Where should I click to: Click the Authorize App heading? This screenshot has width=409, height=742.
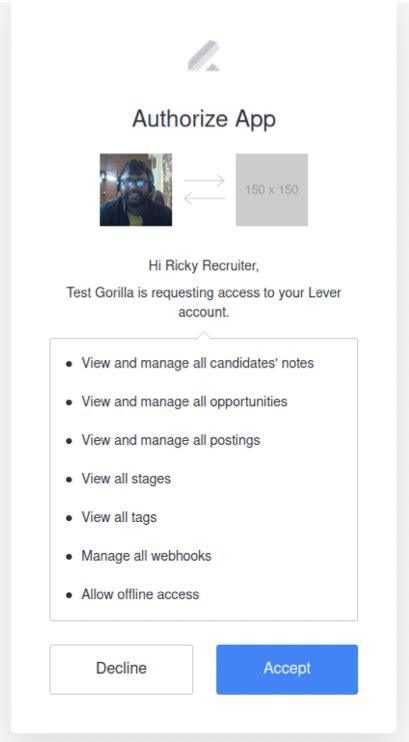click(204, 119)
